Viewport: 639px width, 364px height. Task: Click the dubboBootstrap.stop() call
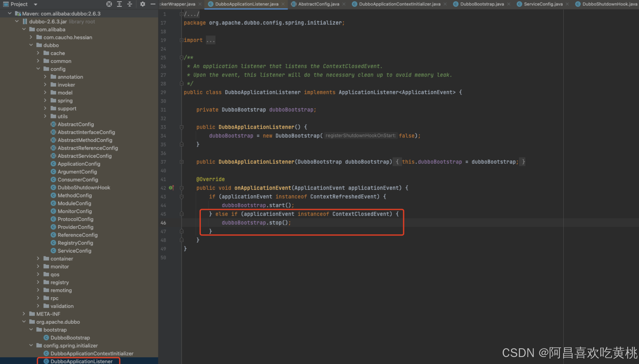(256, 223)
